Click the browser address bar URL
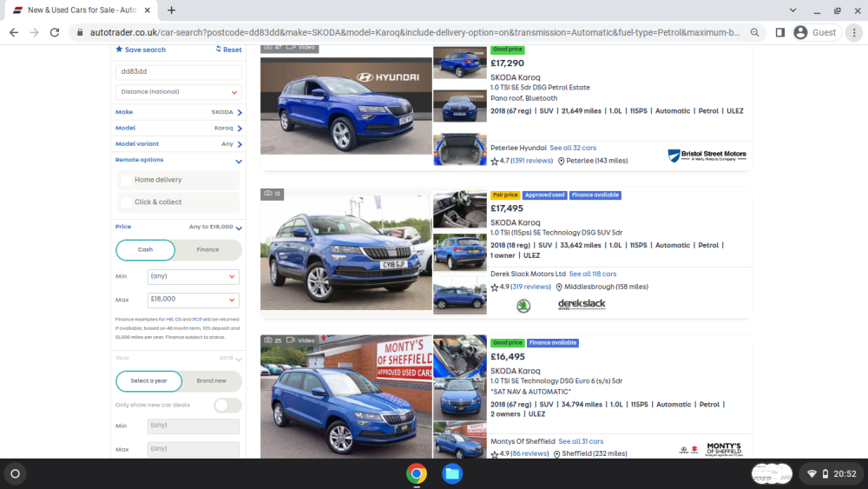The width and height of the screenshot is (868, 489). point(414,33)
